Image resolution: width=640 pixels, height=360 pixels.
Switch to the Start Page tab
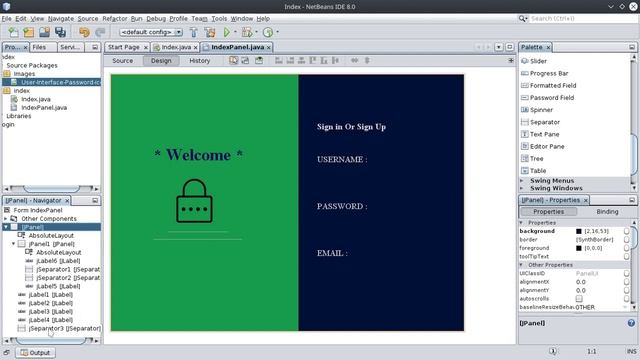[x=124, y=47]
